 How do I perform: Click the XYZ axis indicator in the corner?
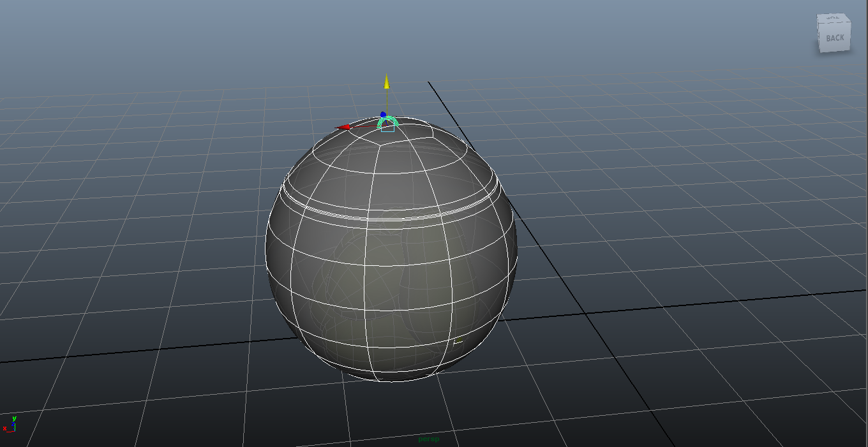10,424
